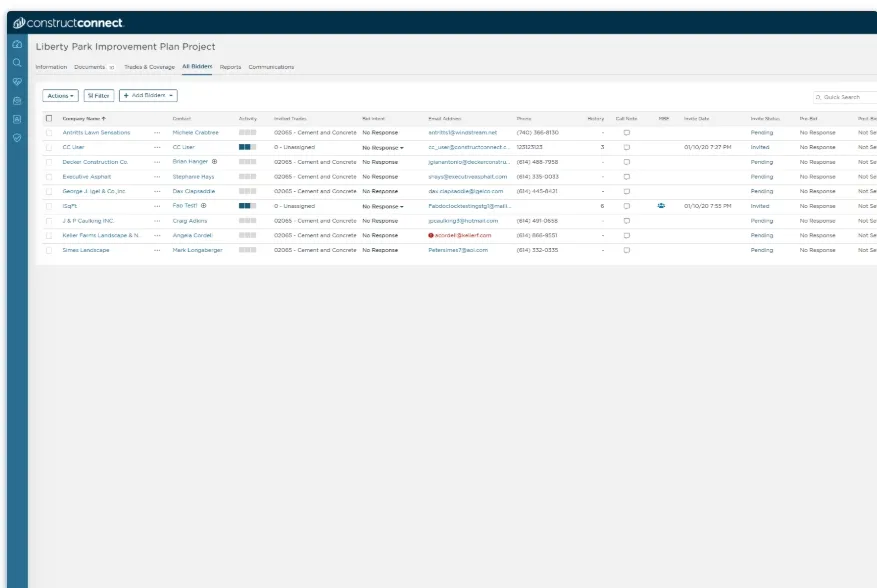Open three-dot menu for Keller Farms Landscape
The image size is (877, 588).
tap(157, 235)
